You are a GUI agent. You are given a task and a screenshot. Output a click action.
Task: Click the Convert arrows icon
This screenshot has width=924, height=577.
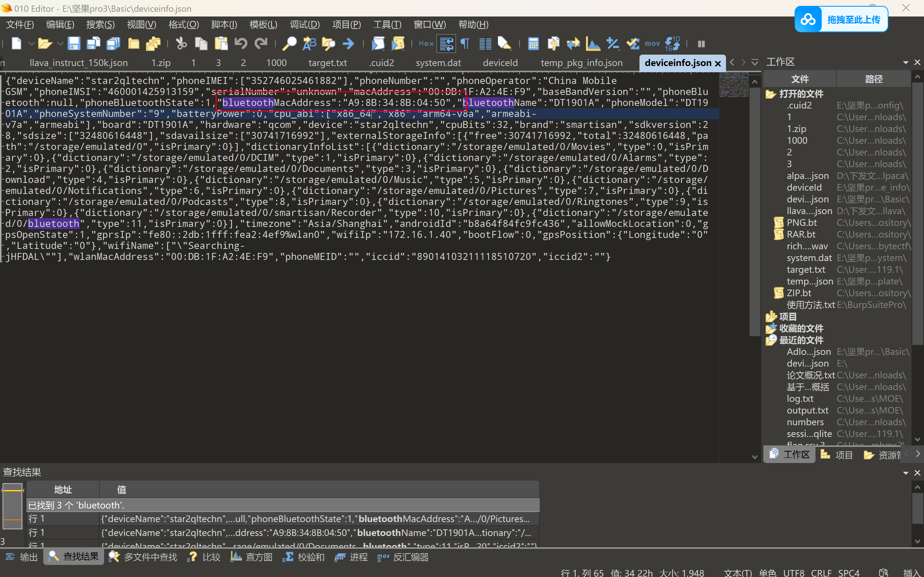(573, 44)
